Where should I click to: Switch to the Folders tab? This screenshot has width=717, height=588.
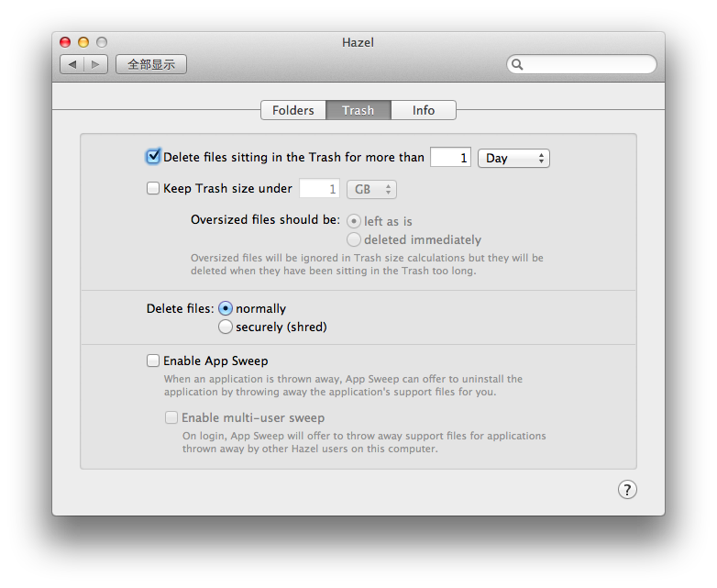pyautogui.click(x=293, y=110)
